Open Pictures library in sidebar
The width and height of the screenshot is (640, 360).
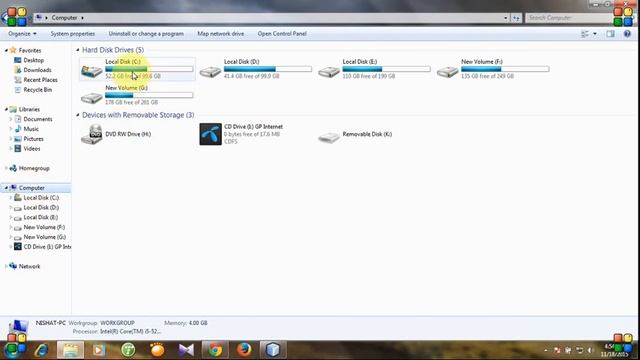pos(33,139)
